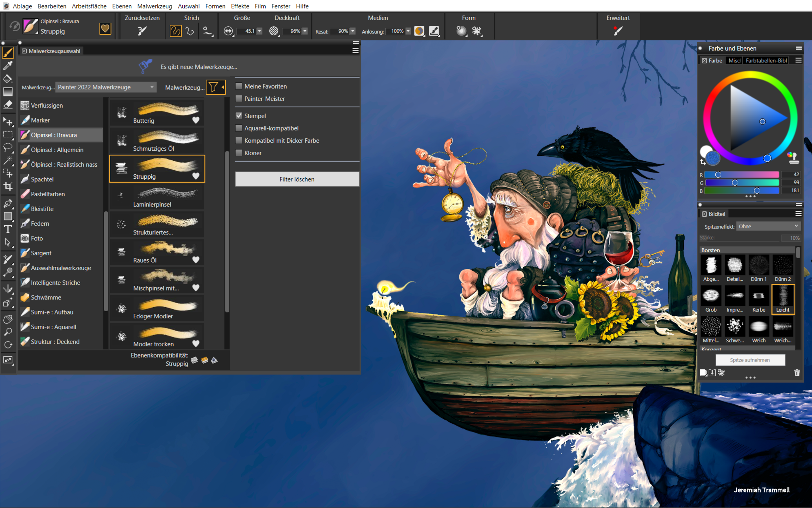Close the Bildteil panel tab box

(704, 214)
